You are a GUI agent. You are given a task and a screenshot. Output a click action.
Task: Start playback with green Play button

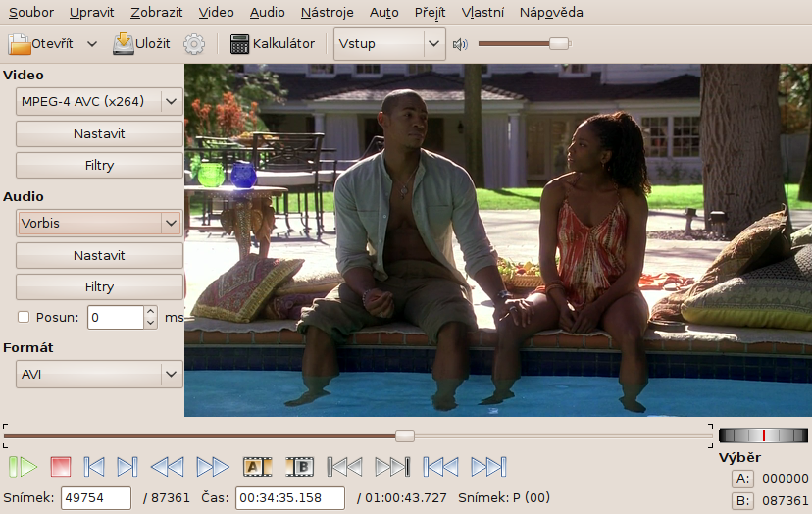click(24, 467)
